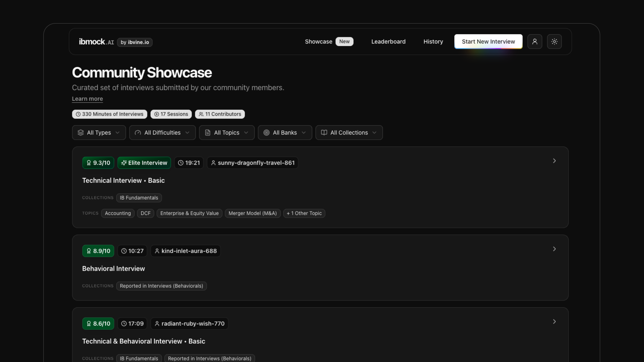Click the play icon on 17 Sessions badge
The image size is (644, 362).
[156, 114]
